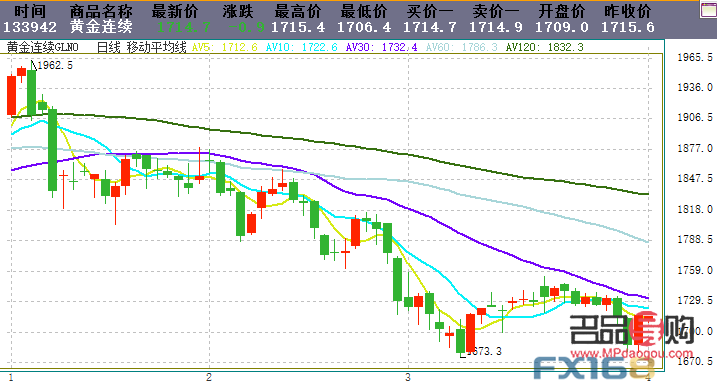Click the 时间 column header

tap(30, 11)
